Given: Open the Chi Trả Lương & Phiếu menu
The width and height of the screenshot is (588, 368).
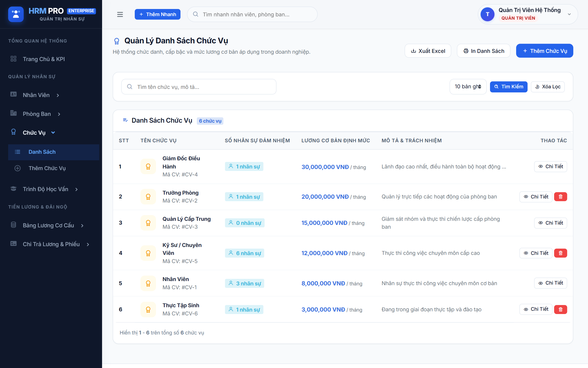Looking at the screenshot, I should [x=51, y=244].
